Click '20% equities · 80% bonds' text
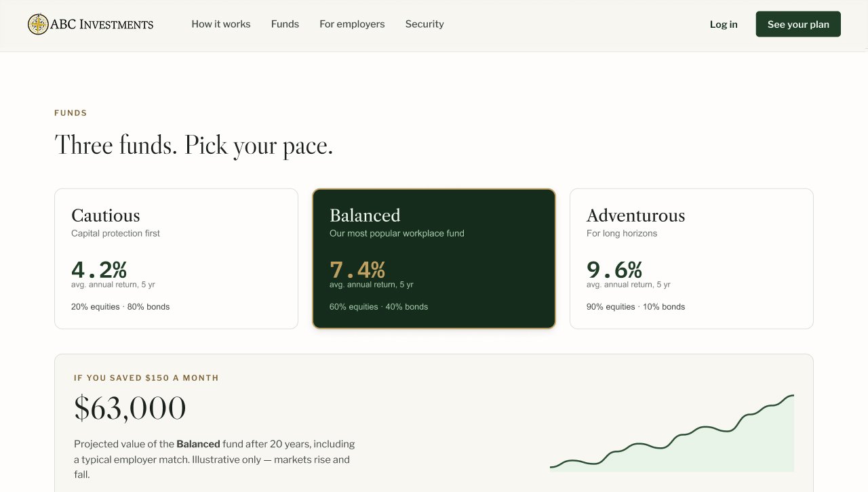This screenshot has width=868, height=492. pos(121,307)
